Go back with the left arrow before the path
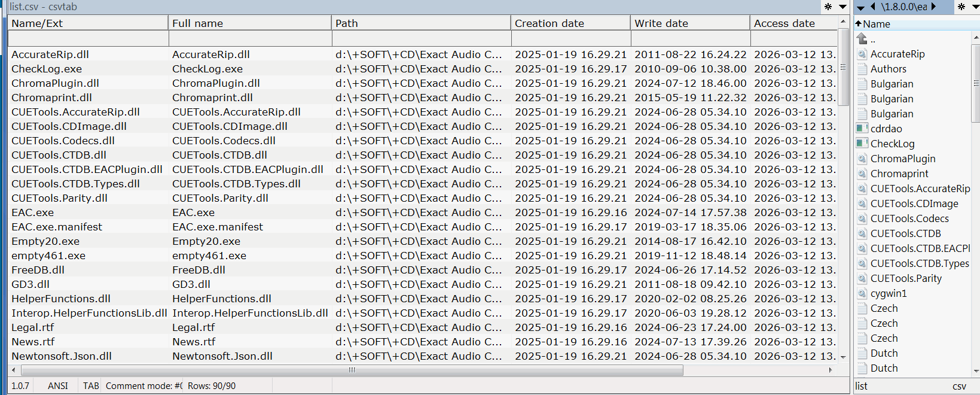The height and width of the screenshot is (395, 980). pyautogui.click(x=873, y=7)
